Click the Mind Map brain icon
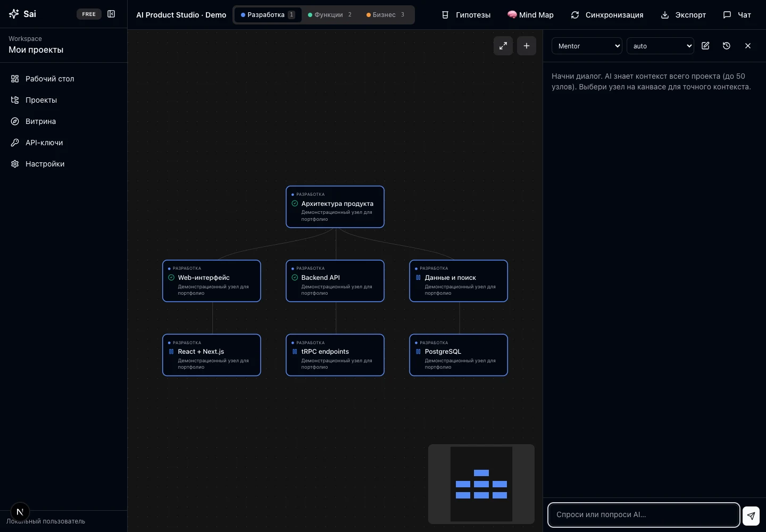The width and height of the screenshot is (766, 532). [x=512, y=15]
